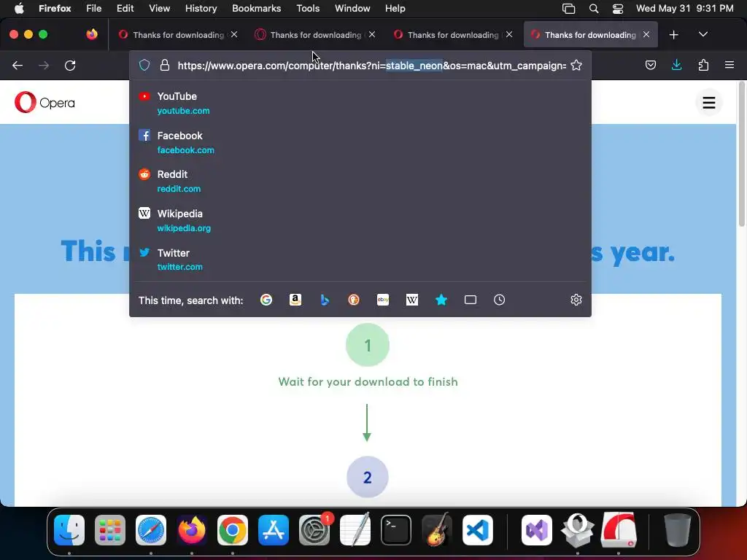Screen dimensions: 747x560
Task: Click the site lock padlock icon
Action: pyautogui.click(x=165, y=65)
